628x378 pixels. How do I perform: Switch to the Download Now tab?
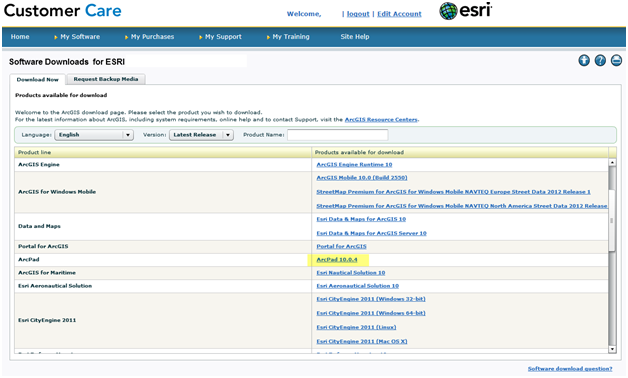(x=38, y=80)
